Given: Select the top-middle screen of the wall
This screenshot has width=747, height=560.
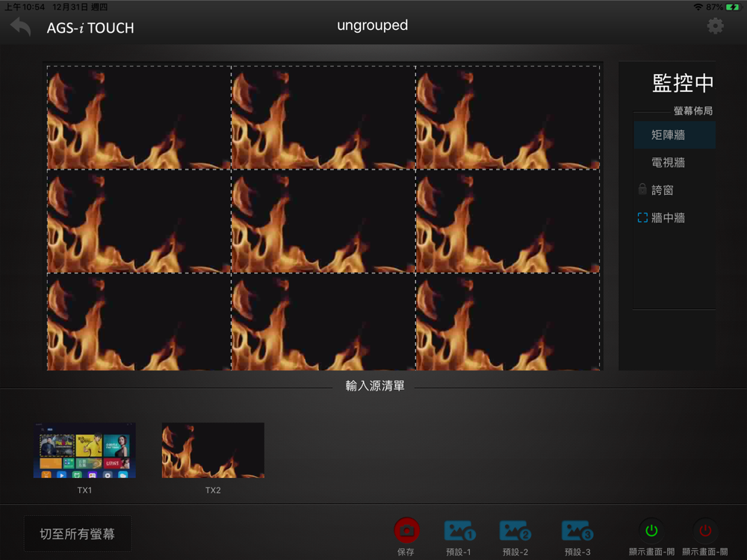Looking at the screenshot, I should pos(323,118).
